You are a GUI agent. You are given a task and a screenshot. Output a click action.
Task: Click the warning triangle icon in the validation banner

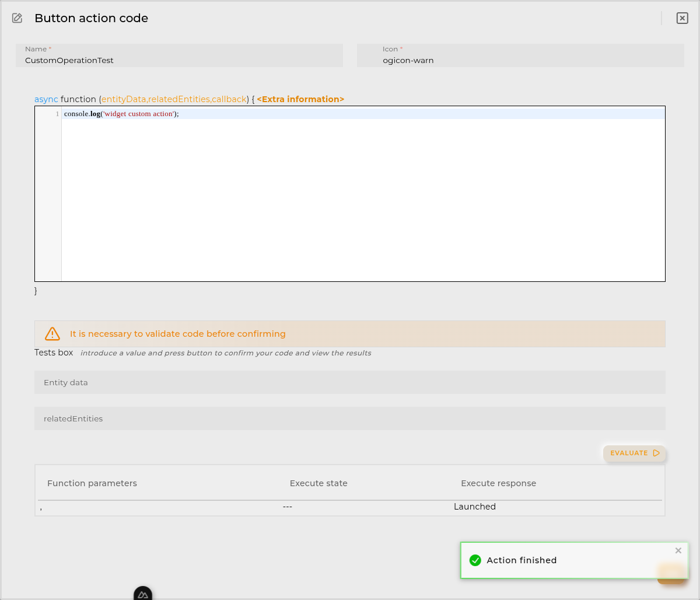point(52,334)
